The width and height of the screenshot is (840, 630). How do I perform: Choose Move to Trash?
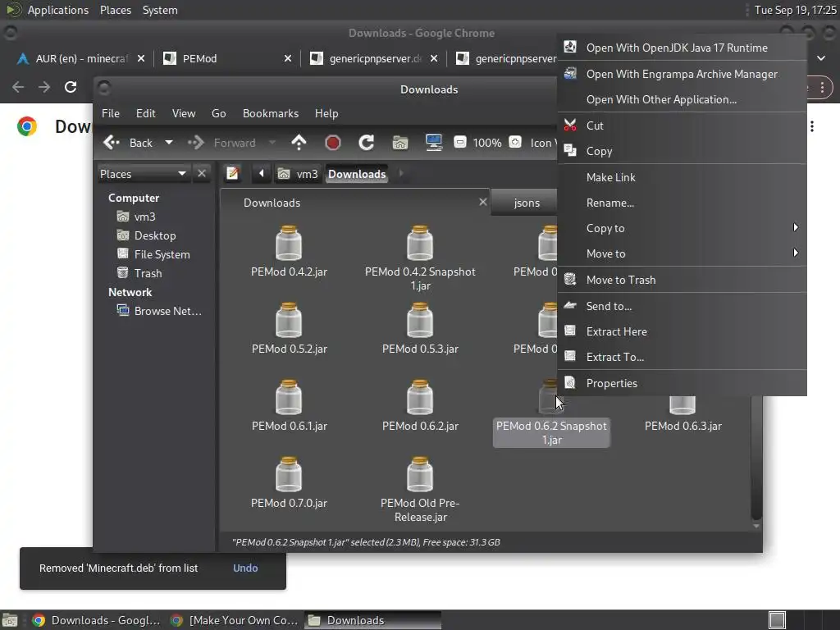[682, 280]
